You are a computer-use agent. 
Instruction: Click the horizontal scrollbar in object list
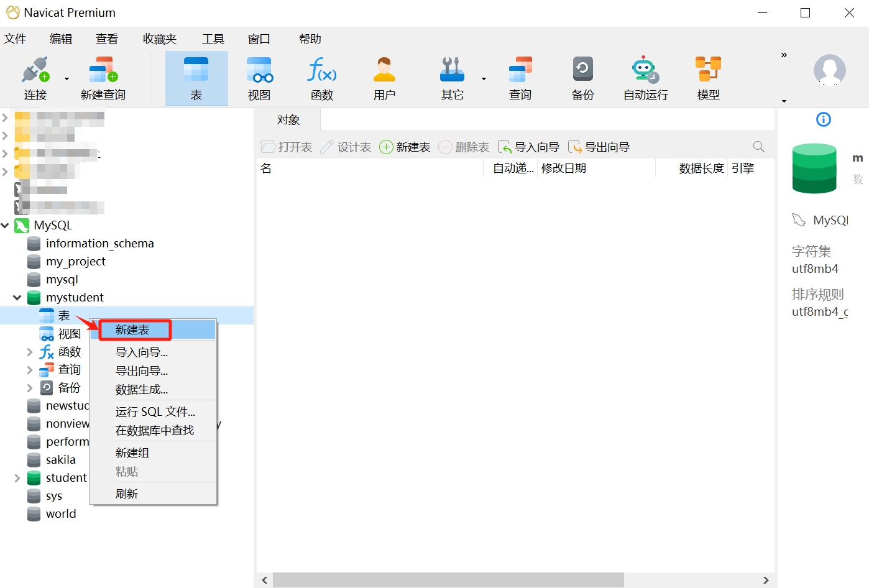(x=448, y=580)
